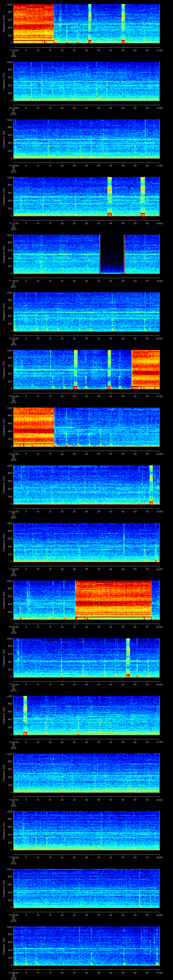Click the vertical burst near 31 s in the 17:14:00 spectrogram
Image resolution: width=173 pixels, height=980 pixels.
(x=90, y=24)
